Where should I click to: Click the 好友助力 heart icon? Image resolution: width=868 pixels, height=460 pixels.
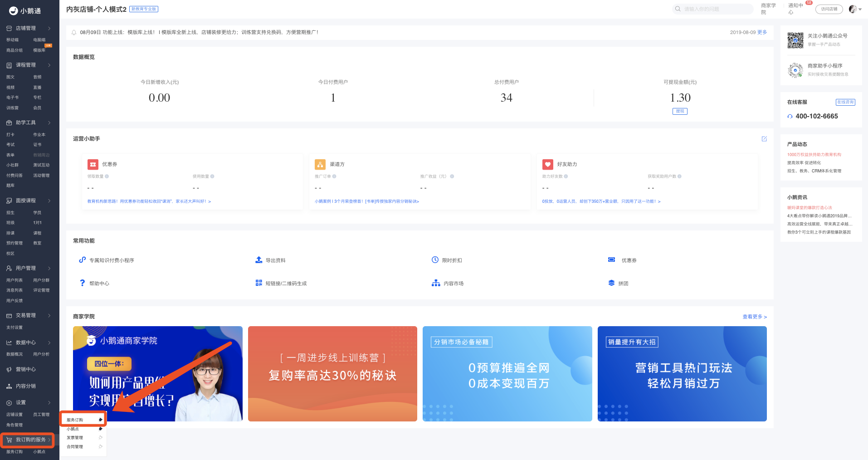click(x=548, y=164)
